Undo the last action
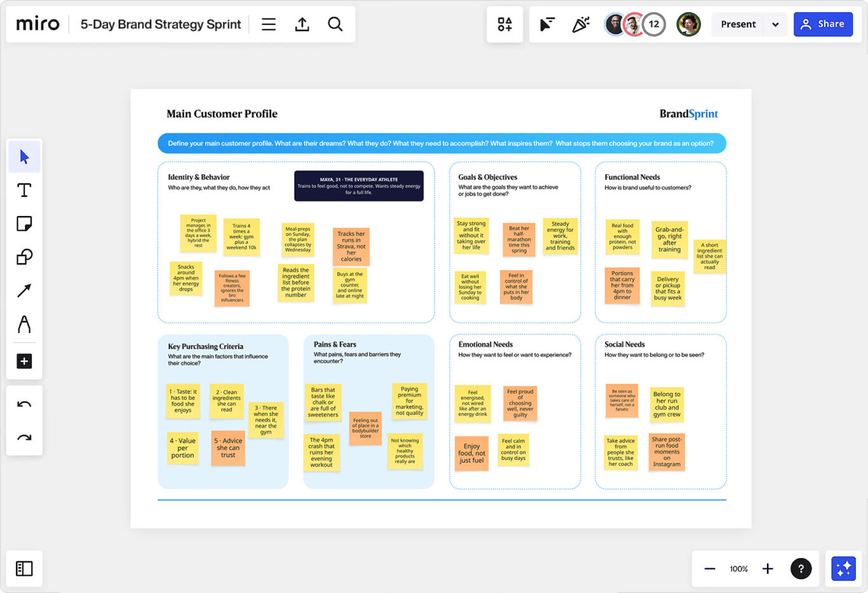The height and width of the screenshot is (593, 868). (x=24, y=404)
